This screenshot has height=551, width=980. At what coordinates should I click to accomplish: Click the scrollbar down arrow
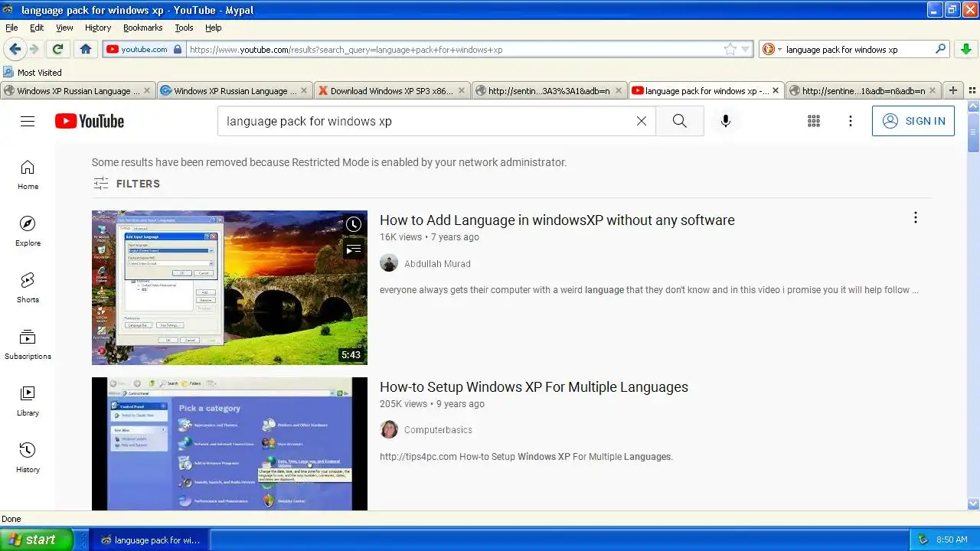[x=973, y=504]
